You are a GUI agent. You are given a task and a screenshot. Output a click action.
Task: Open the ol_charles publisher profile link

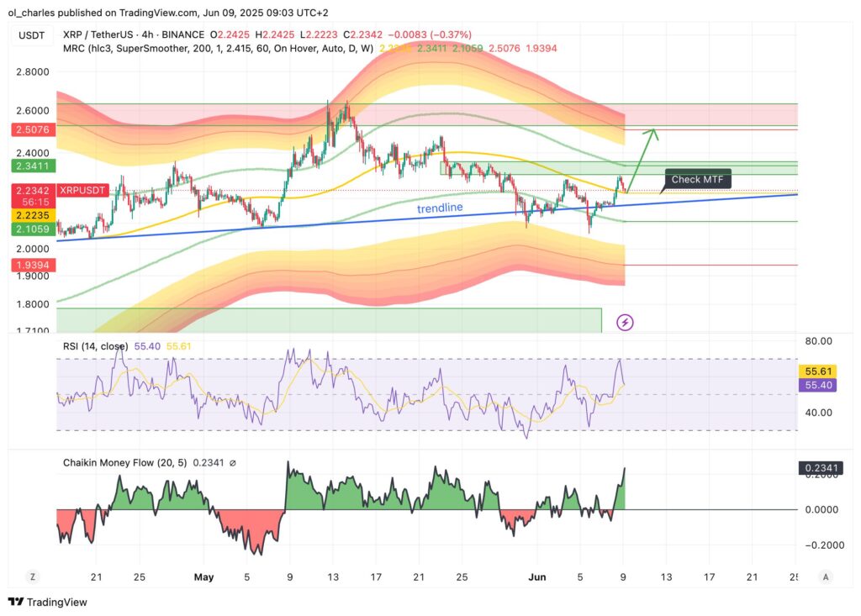tap(29, 13)
